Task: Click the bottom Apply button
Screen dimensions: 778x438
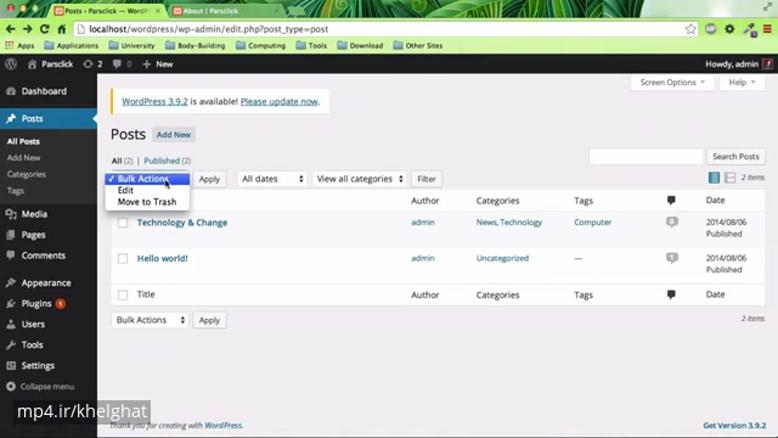Action: click(209, 320)
